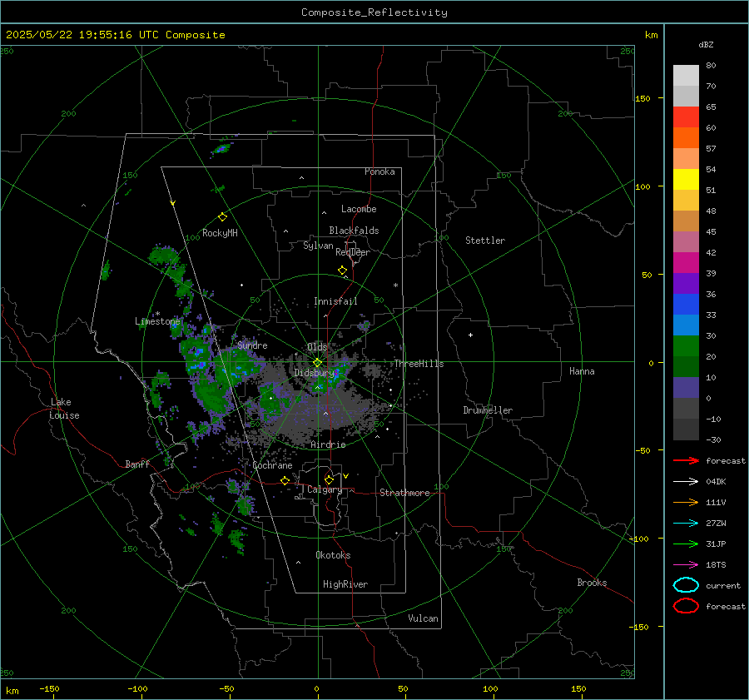Click the yellow diamond marker below RedDeer
Image resolution: width=749 pixels, height=700 pixels.
coord(342,271)
